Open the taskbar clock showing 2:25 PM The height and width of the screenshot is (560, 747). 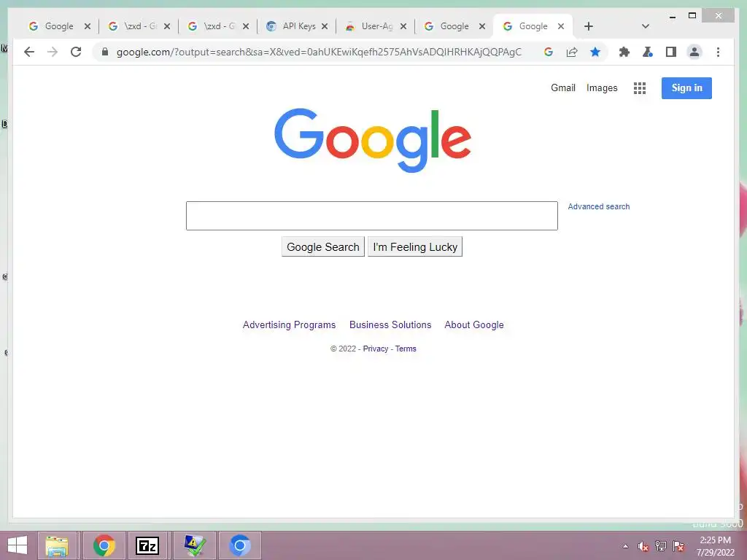coord(715,546)
